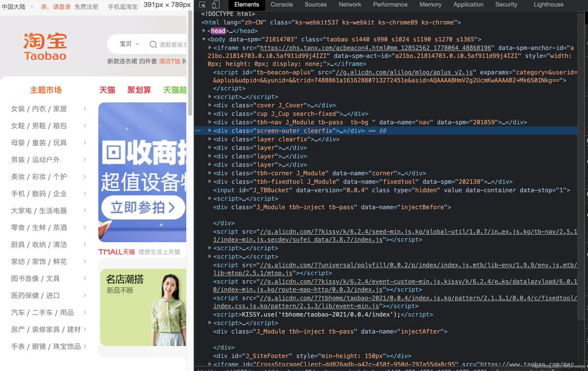
Task: Expand the tbh-corner J_Module div
Action: [x=210, y=173]
